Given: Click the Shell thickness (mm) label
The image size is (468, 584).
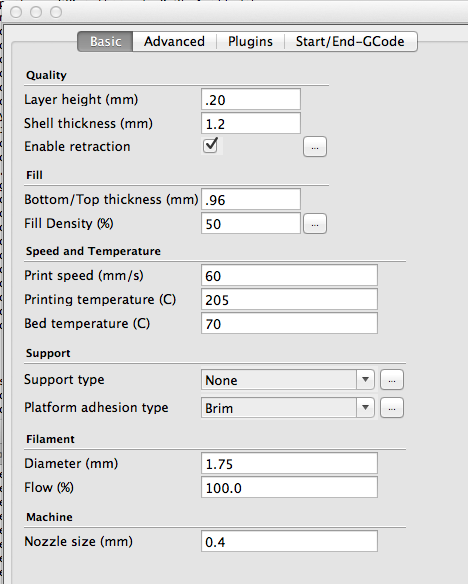Looking at the screenshot, I should click(x=89, y=124).
